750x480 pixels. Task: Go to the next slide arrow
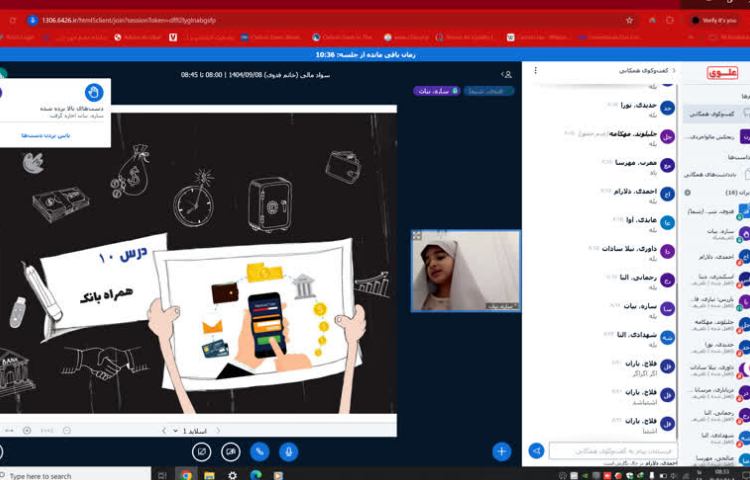163,430
